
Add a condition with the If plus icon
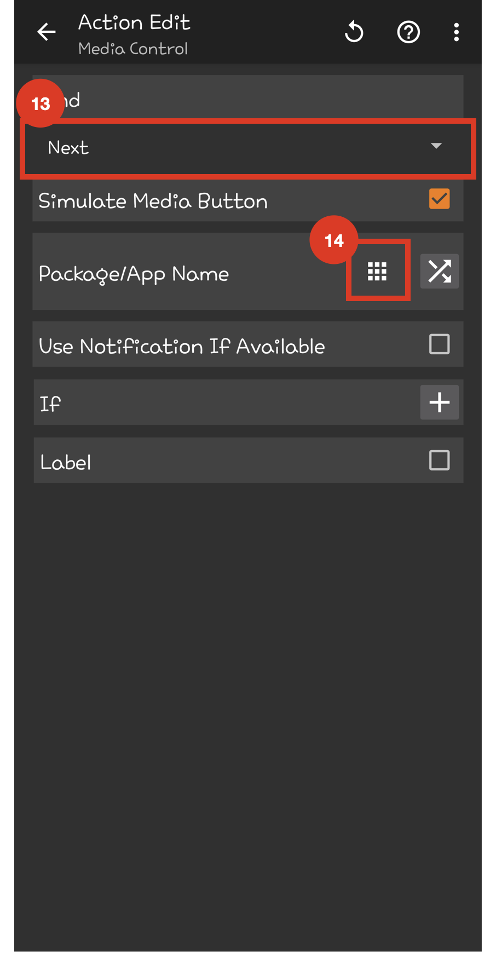pyautogui.click(x=440, y=402)
